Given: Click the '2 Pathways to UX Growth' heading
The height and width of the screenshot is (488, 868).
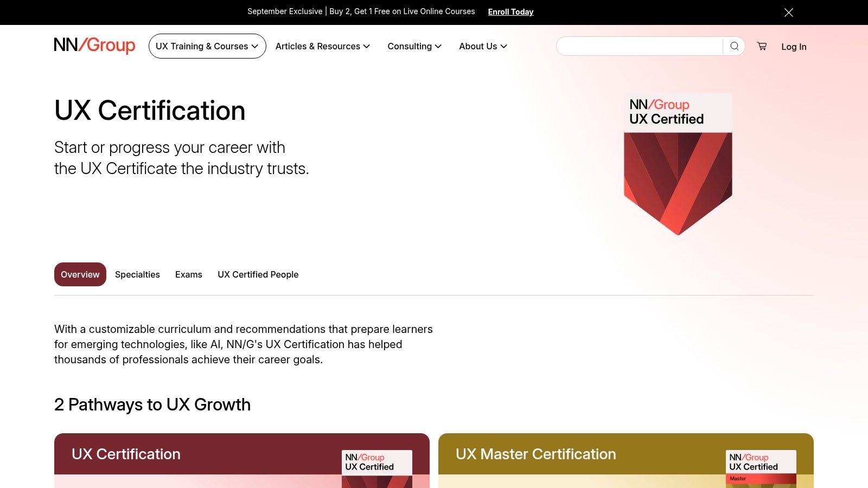Looking at the screenshot, I should point(152,404).
